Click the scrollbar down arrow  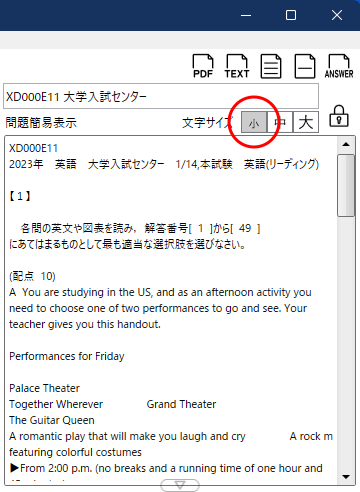click(x=346, y=477)
